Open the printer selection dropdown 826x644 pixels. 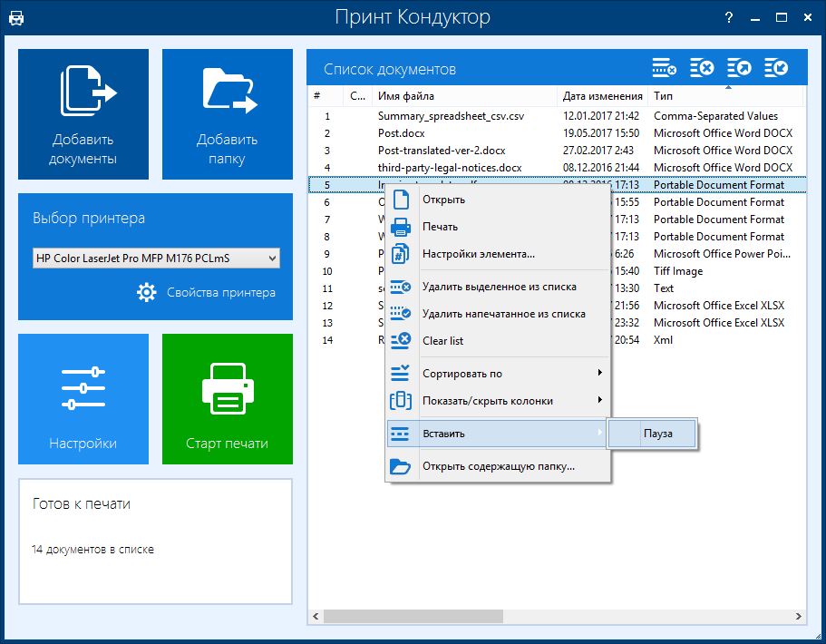(x=156, y=259)
